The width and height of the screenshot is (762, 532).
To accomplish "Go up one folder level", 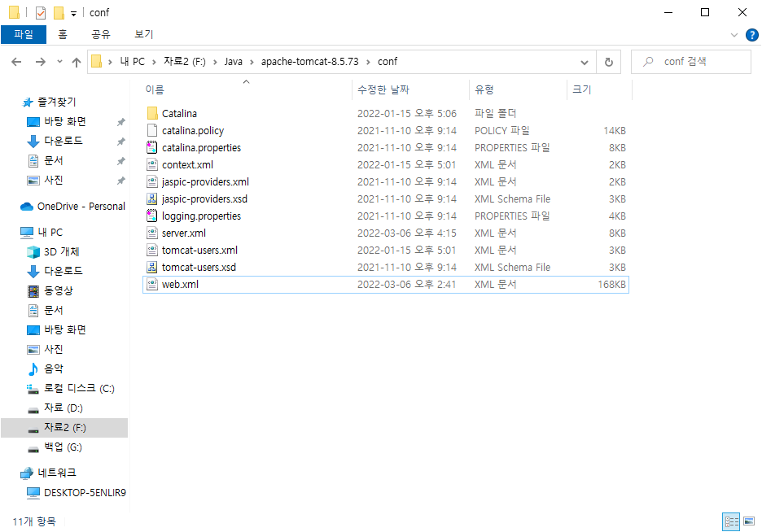I will (x=77, y=62).
